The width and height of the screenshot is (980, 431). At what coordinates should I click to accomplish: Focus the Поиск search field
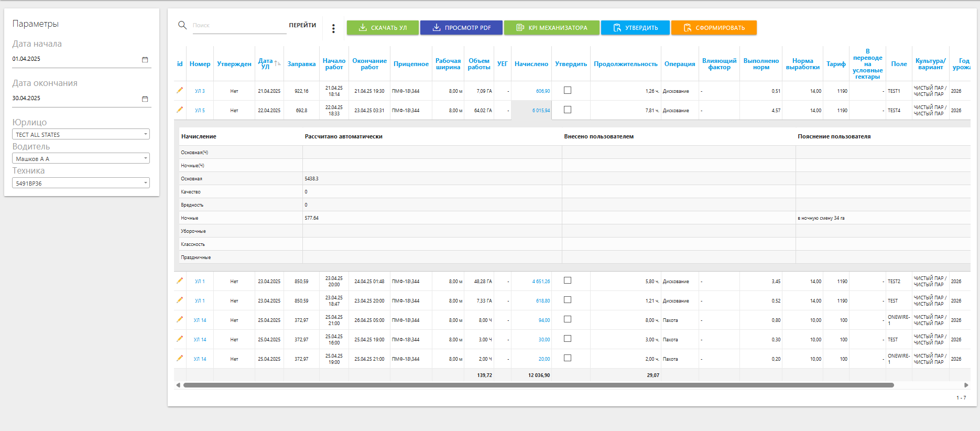(239, 25)
